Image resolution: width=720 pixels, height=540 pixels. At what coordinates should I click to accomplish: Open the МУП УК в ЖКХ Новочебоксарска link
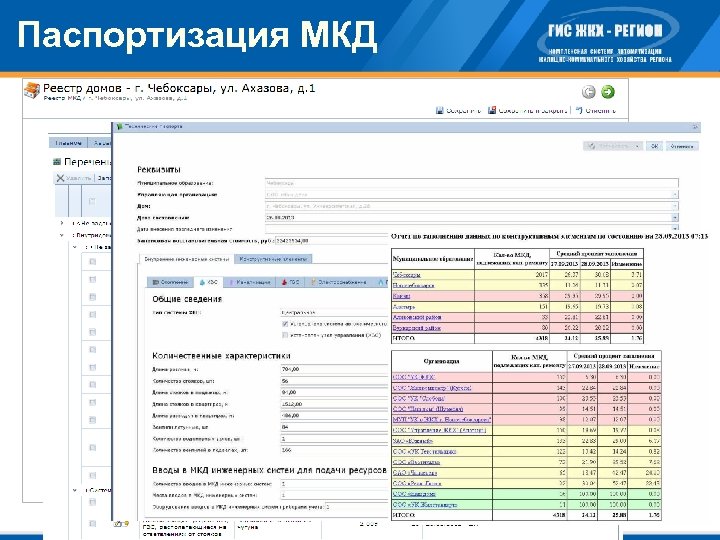[x=442, y=420]
